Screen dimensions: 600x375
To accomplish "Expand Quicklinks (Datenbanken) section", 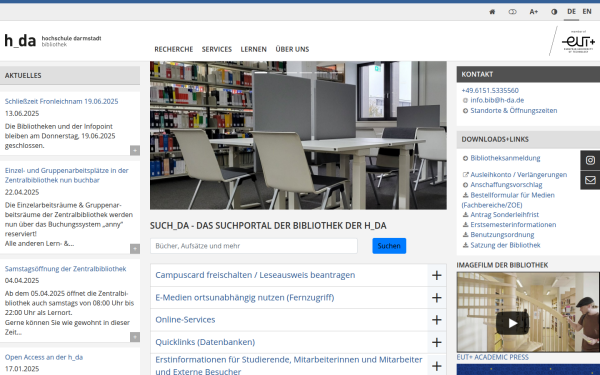I will point(298,342).
